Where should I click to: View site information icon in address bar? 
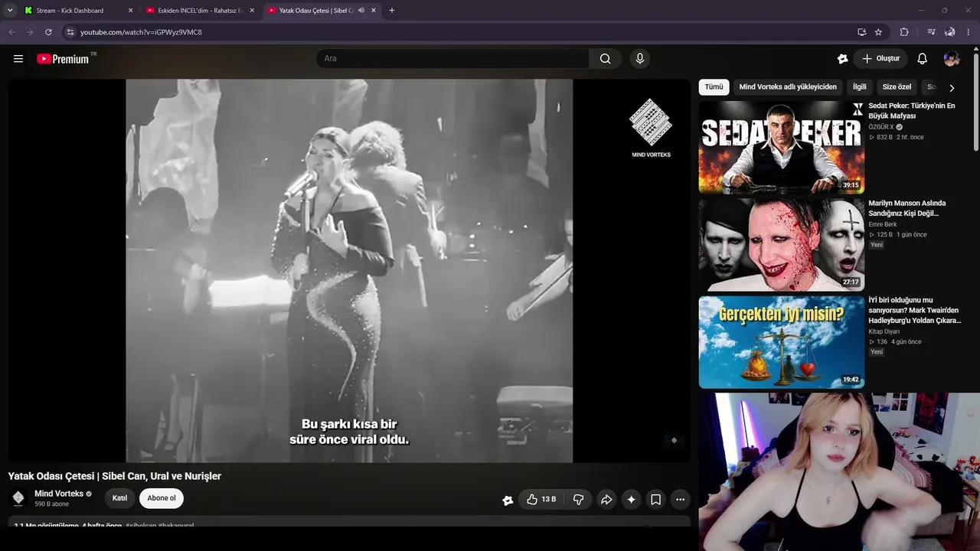pyautogui.click(x=70, y=32)
